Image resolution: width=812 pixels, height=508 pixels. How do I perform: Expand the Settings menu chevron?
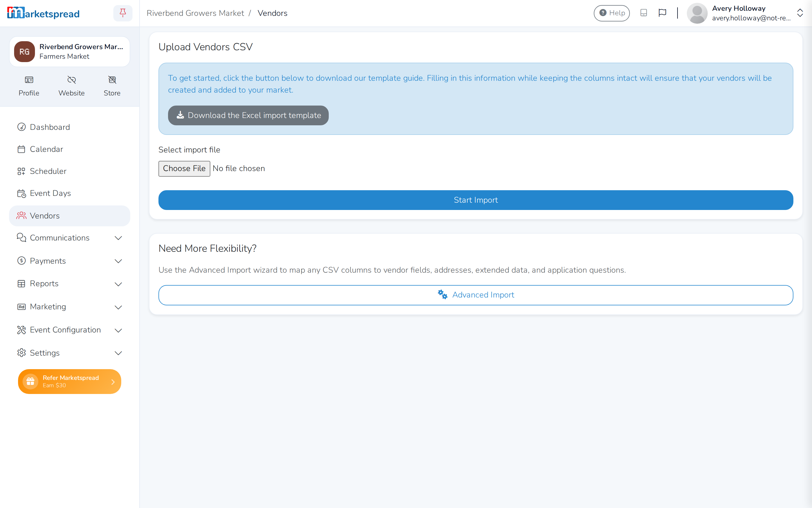pos(118,353)
